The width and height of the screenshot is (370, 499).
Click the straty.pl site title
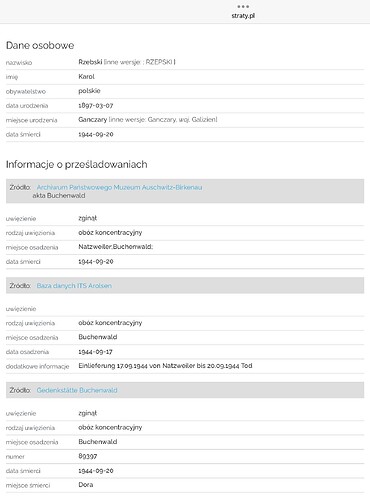(x=243, y=16)
